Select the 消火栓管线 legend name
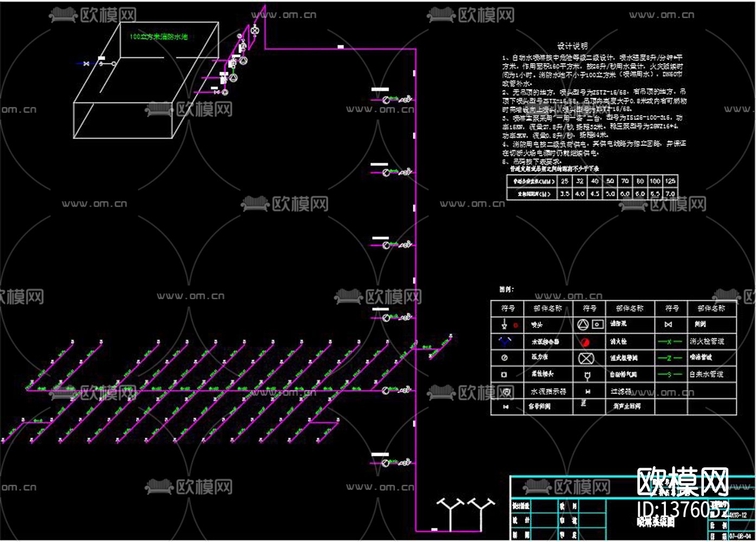 click(x=707, y=341)
